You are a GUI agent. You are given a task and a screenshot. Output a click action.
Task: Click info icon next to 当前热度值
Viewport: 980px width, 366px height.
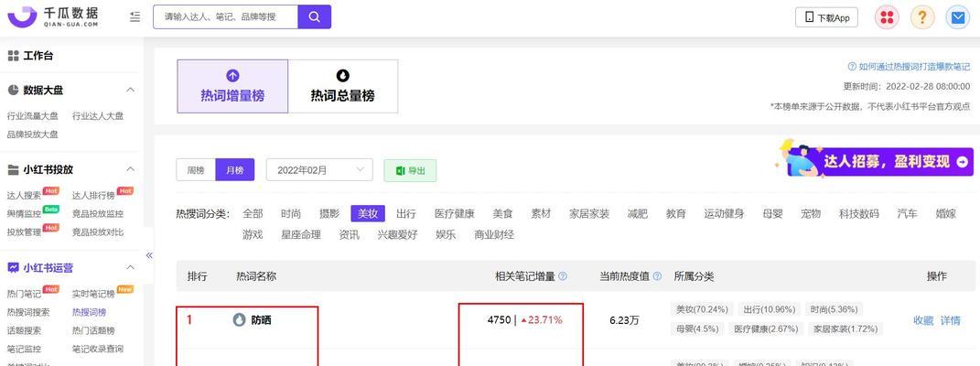pos(657,276)
